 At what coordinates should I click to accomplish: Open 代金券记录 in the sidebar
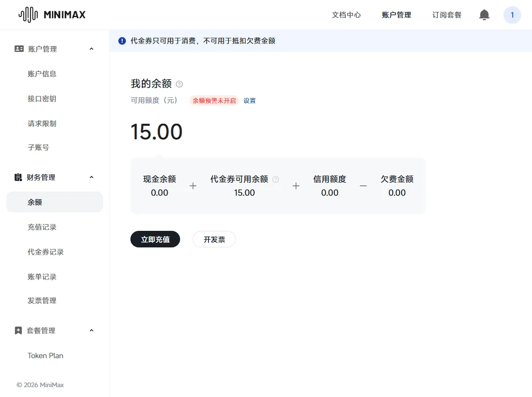point(46,252)
